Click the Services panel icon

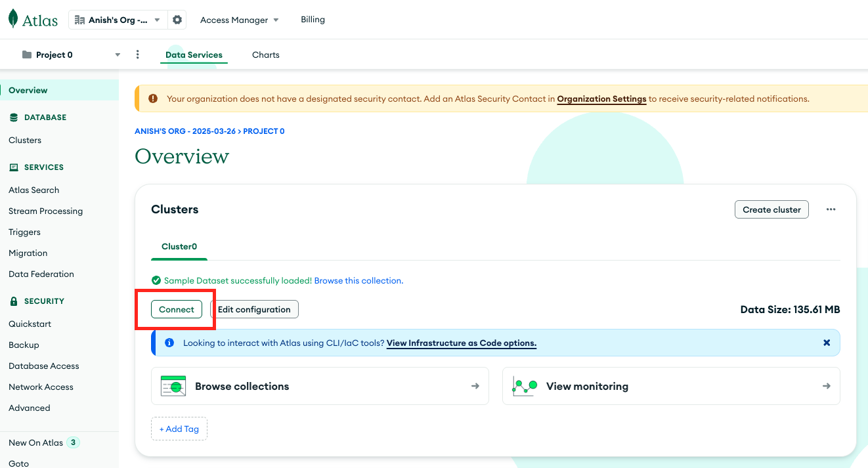pos(14,167)
